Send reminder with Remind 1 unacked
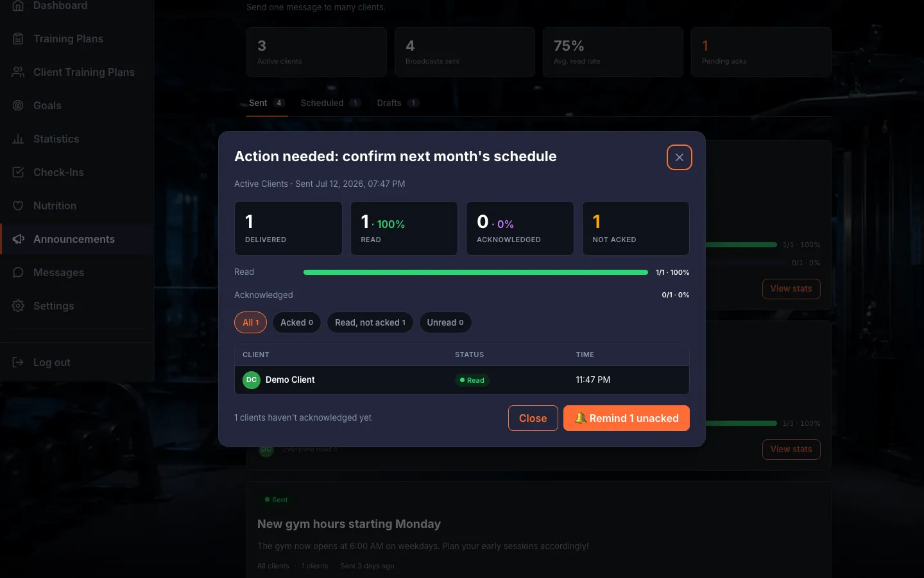The width and height of the screenshot is (924, 578). click(x=626, y=418)
